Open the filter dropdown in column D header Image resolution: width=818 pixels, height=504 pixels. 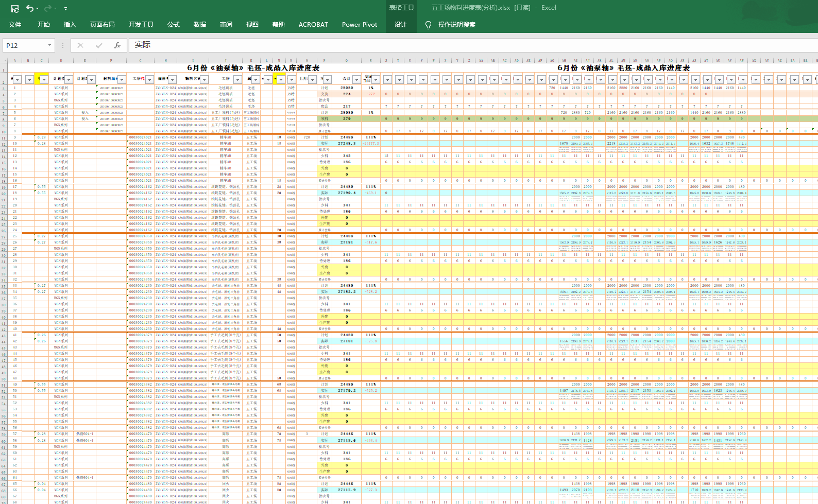click(68, 79)
